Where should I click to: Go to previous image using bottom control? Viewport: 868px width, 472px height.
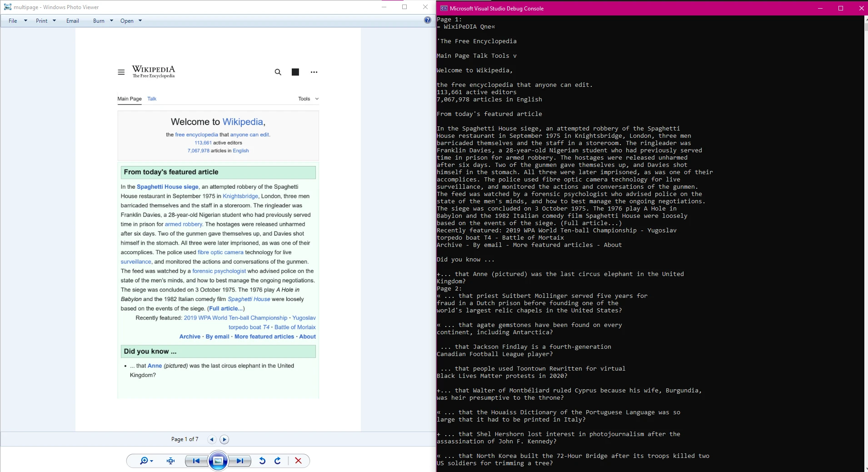pos(196,461)
